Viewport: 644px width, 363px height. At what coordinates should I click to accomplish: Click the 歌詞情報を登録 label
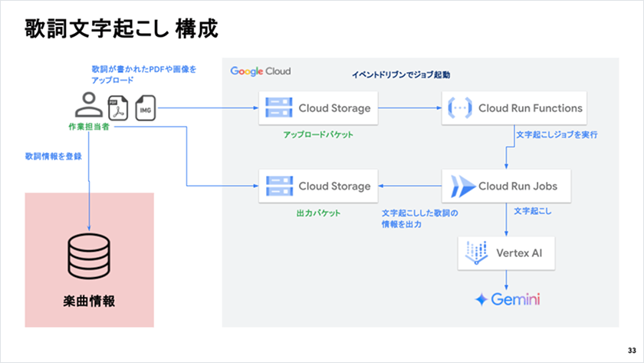click(54, 157)
